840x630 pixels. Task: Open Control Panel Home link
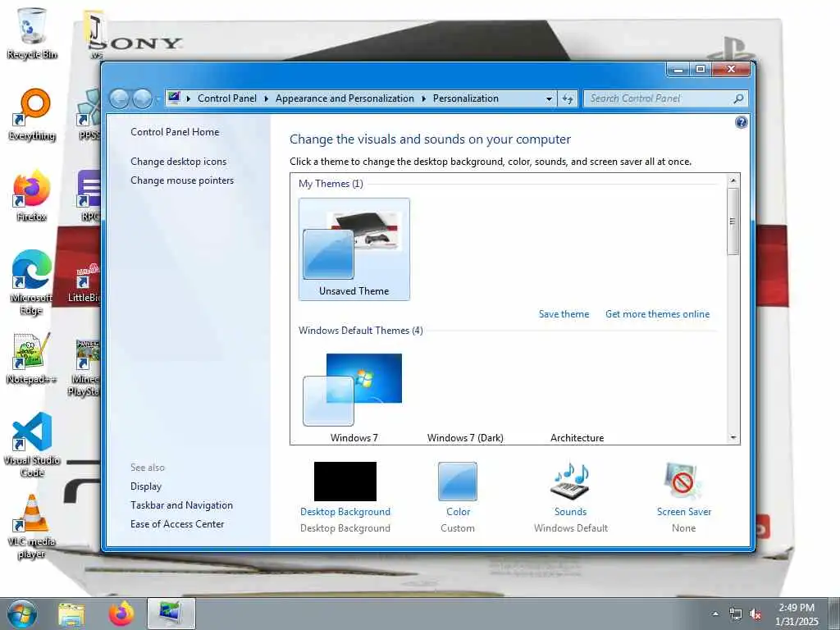click(175, 132)
